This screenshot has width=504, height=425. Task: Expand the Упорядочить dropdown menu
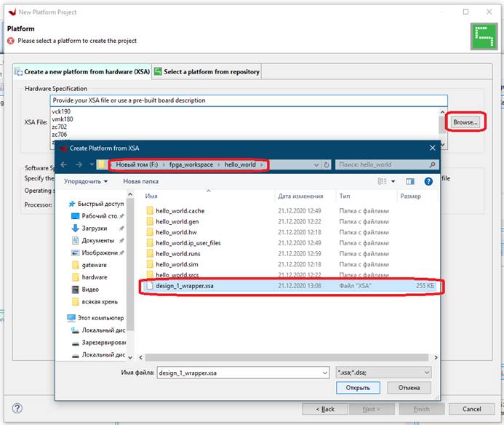[x=86, y=181]
